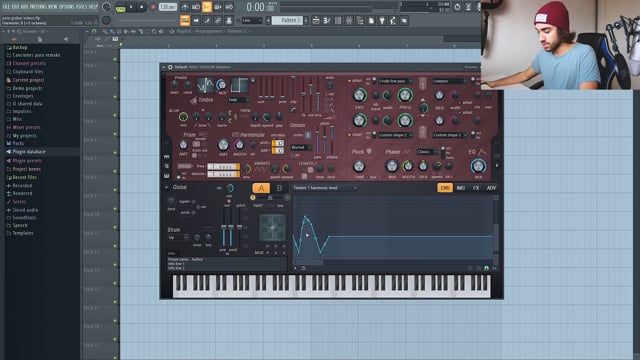Open the OPTIONS menu
640x360 pixels.
(67, 7)
